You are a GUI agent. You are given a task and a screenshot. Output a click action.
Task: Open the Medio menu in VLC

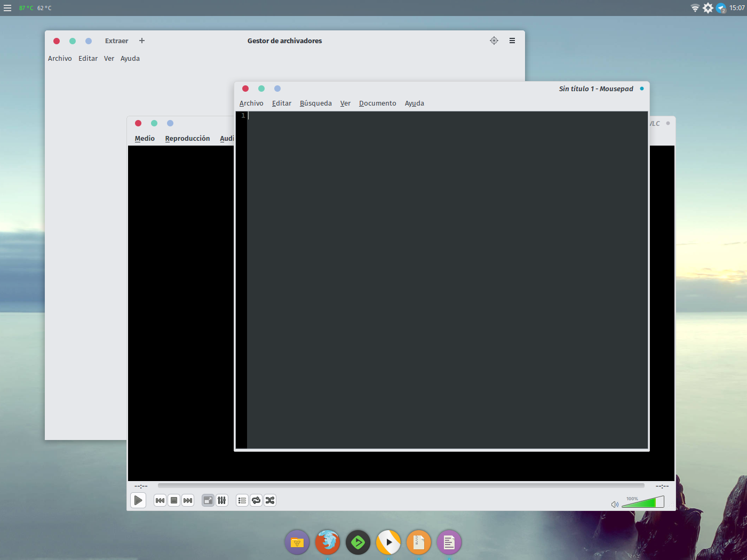(145, 138)
